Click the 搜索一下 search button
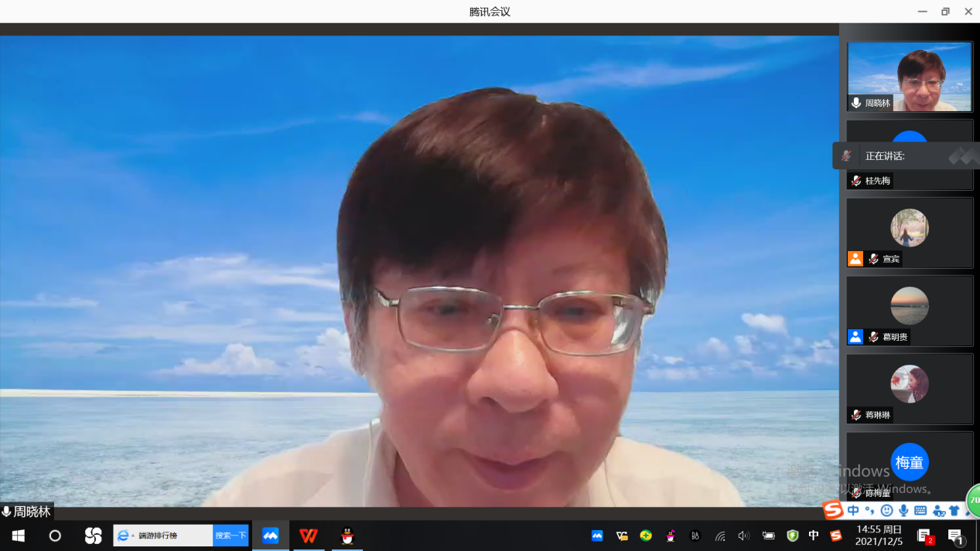 pyautogui.click(x=230, y=536)
